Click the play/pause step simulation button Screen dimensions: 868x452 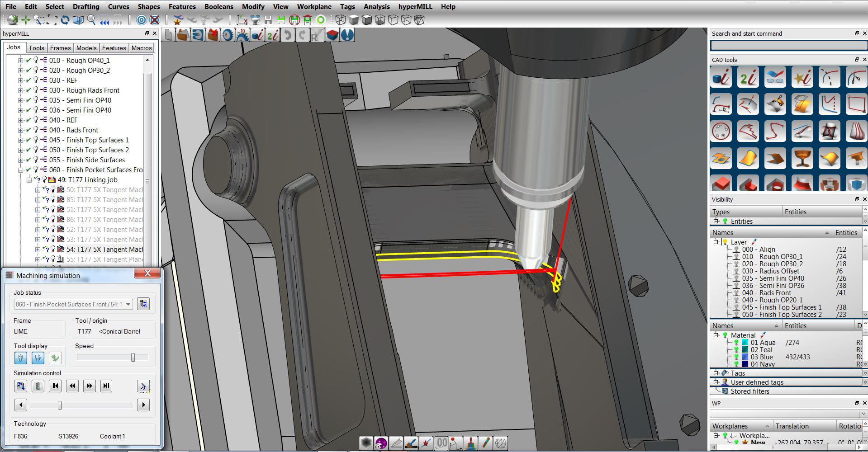click(106, 386)
